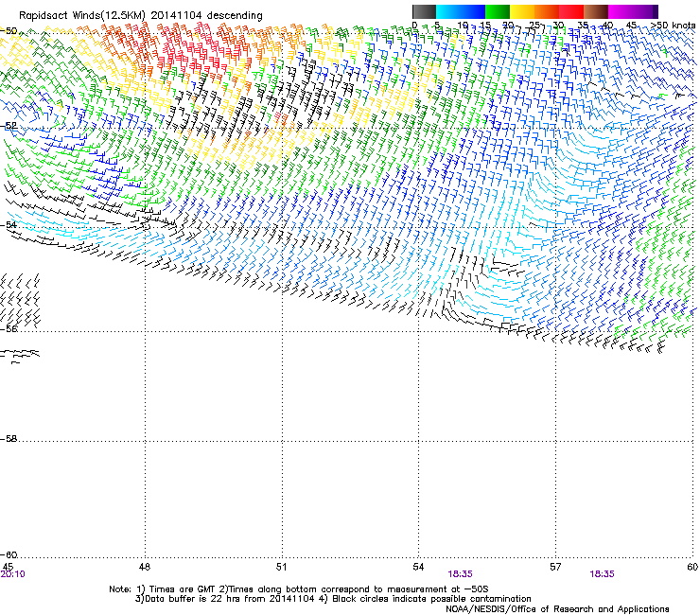Click the gray 0-5 knots color swatch
The height and width of the screenshot is (615, 700).
click(x=424, y=11)
